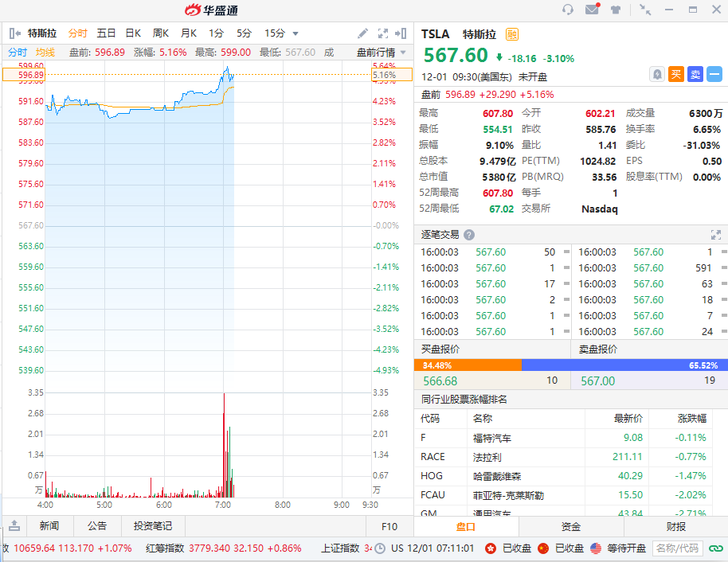Switch chart to 周K weekly candlestick
The height and width of the screenshot is (562, 728).
(x=161, y=33)
